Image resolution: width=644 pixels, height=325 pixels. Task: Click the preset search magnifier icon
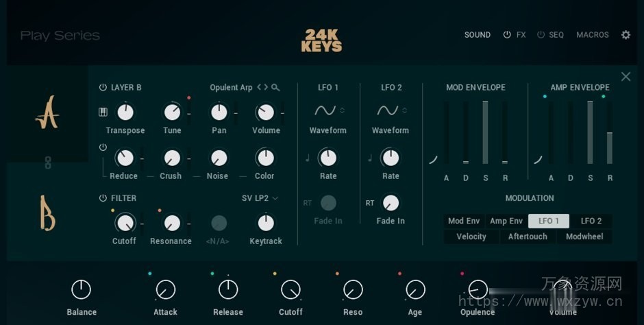click(275, 88)
